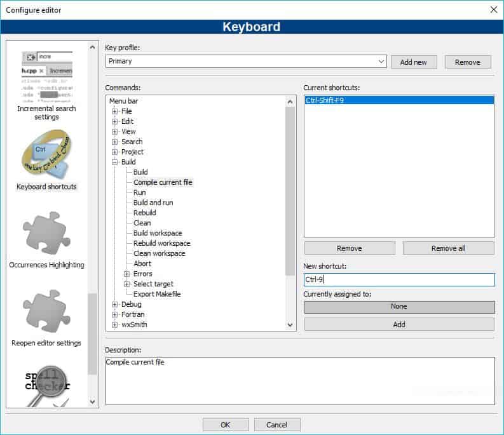This screenshot has width=504, height=435.
Task: Expand the View menu node
Action: pyautogui.click(x=115, y=131)
